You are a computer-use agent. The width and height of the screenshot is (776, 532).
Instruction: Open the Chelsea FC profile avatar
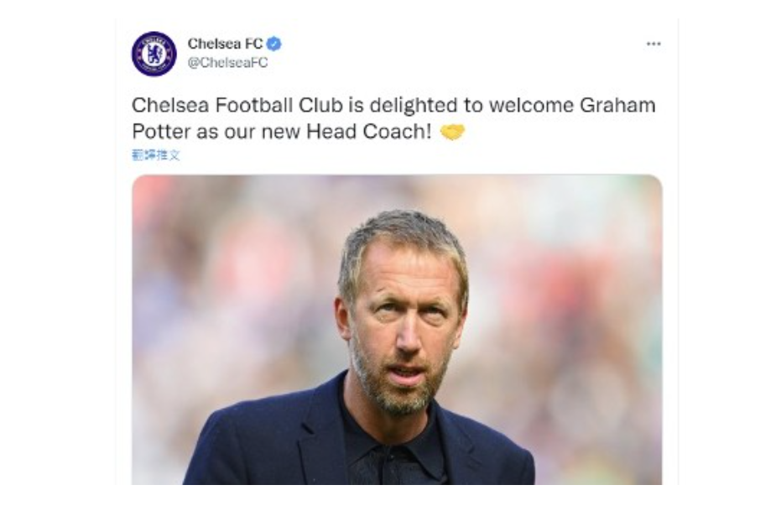[154, 54]
